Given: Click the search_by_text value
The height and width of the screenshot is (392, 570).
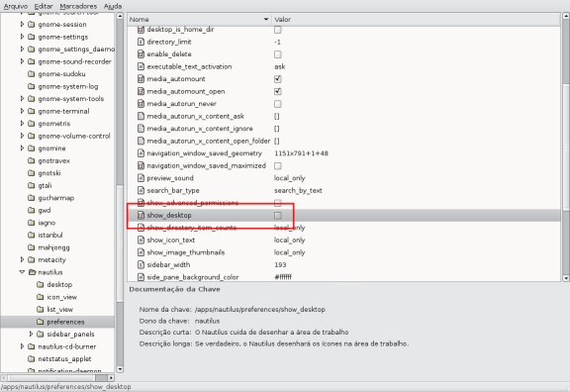Looking at the screenshot, I should click(x=298, y=190).
